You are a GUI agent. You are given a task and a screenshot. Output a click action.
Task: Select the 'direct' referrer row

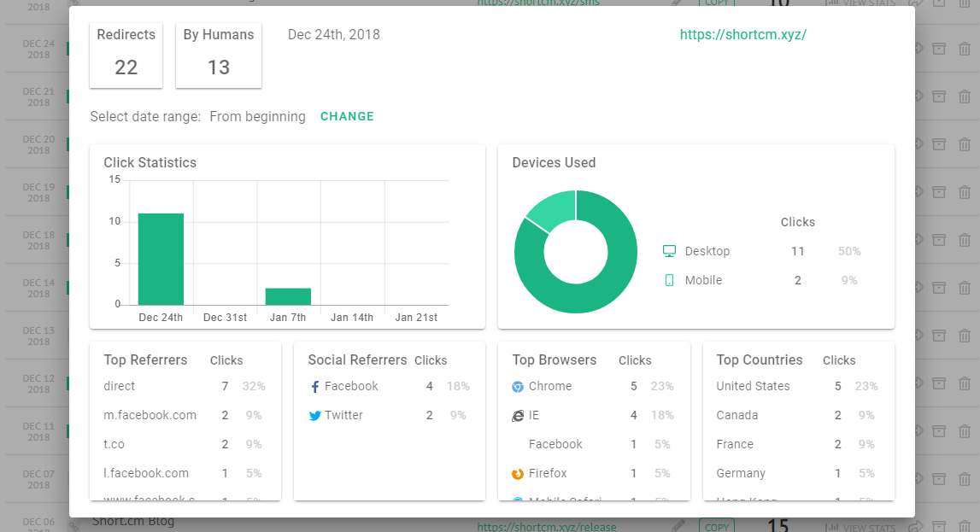point(185,387)
